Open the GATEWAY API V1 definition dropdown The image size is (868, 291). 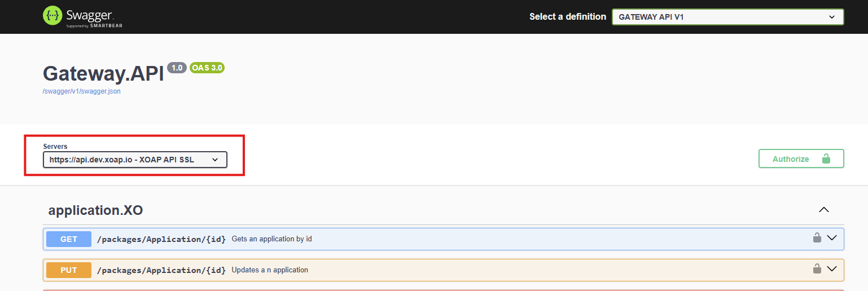pos(727,17)
